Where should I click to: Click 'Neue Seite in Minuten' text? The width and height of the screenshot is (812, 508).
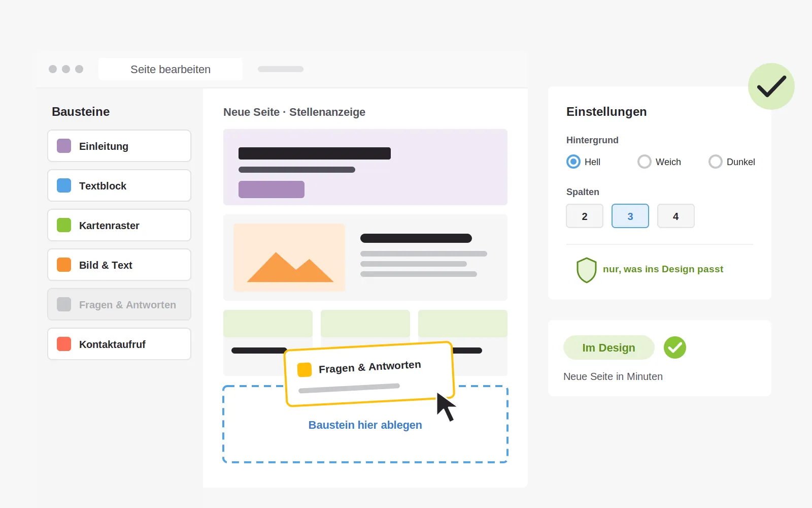(x=613, y=376)
